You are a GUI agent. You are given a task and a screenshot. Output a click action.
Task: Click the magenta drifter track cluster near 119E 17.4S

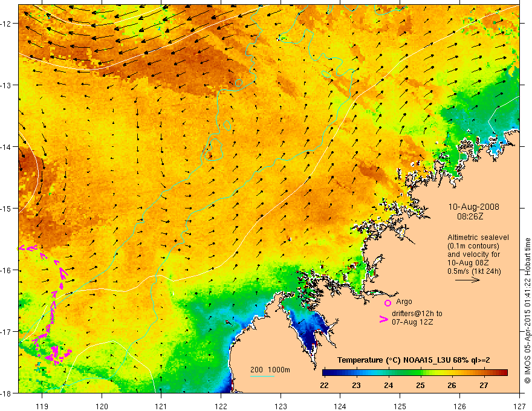tap(55, 354)
